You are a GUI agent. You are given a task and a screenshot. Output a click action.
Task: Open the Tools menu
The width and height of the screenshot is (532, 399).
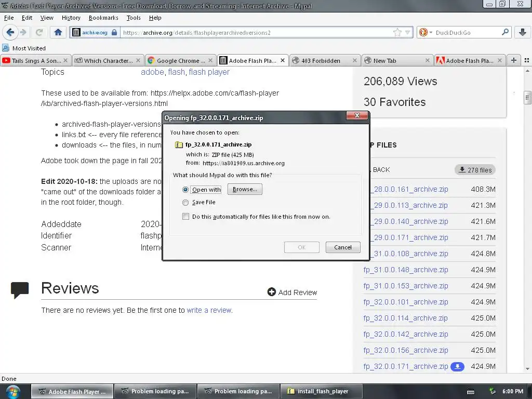coord(134,18)
